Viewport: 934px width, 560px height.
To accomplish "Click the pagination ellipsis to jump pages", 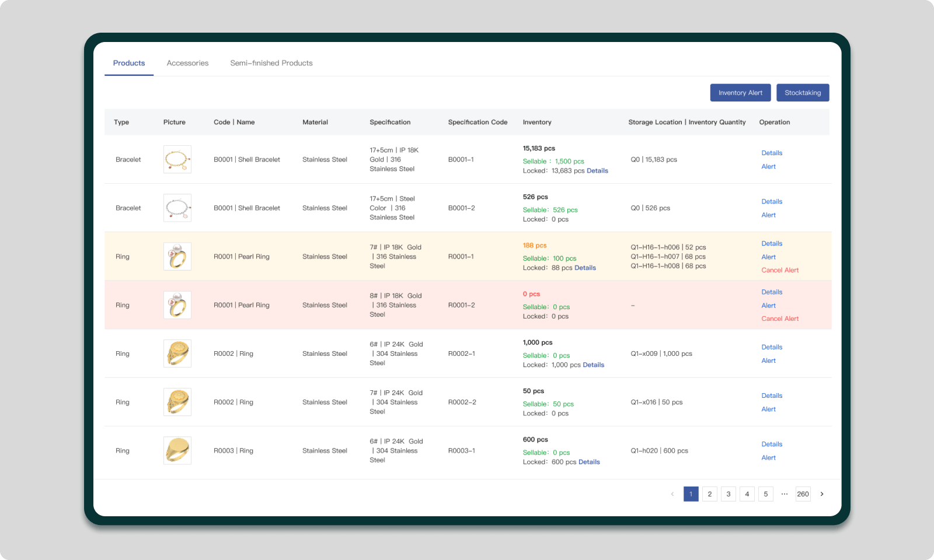I will coord(785,494).
